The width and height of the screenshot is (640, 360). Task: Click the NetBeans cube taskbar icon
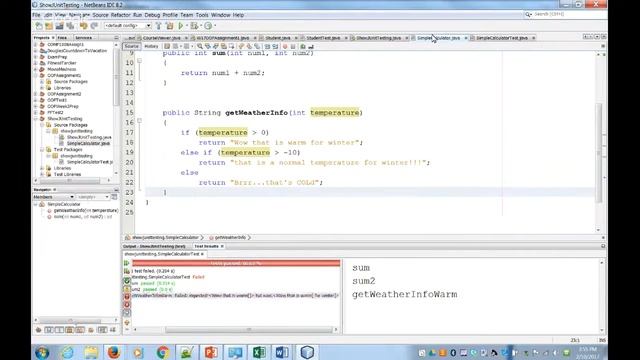tap(307, 352)
